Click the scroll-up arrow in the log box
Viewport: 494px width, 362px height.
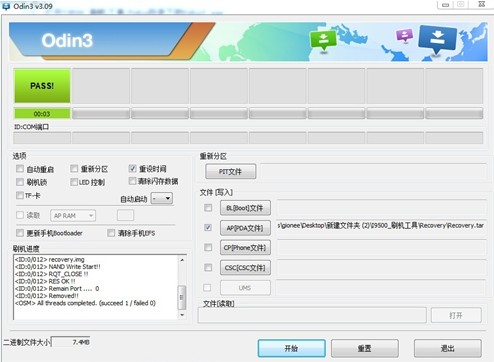click(182, 260)
